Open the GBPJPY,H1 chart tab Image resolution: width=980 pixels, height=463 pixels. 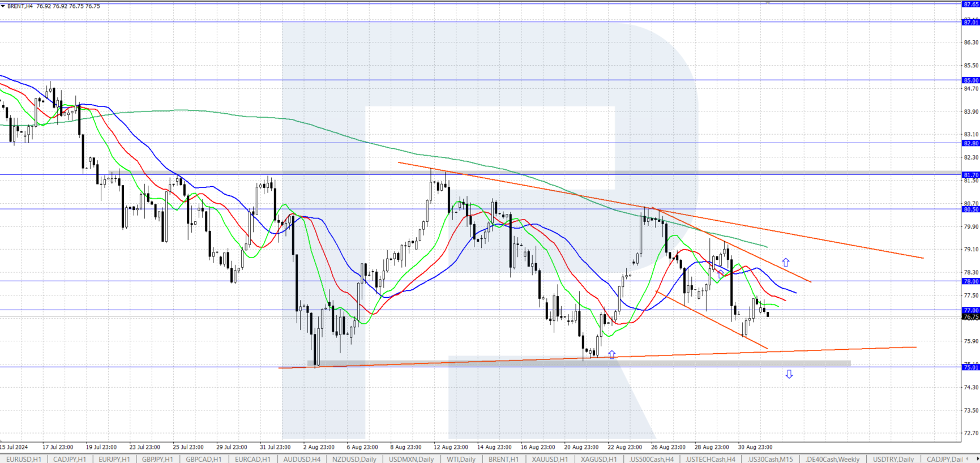[x=157, y=459]
